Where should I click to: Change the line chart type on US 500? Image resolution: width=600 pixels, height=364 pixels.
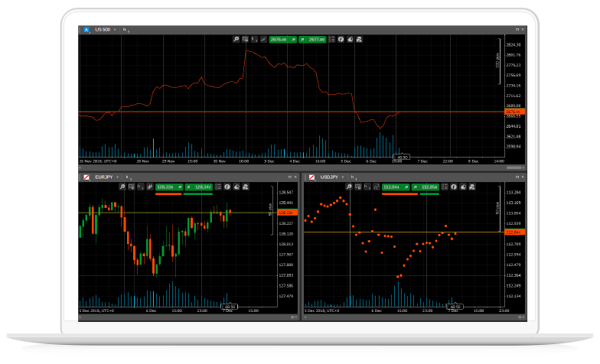point(263,40)
